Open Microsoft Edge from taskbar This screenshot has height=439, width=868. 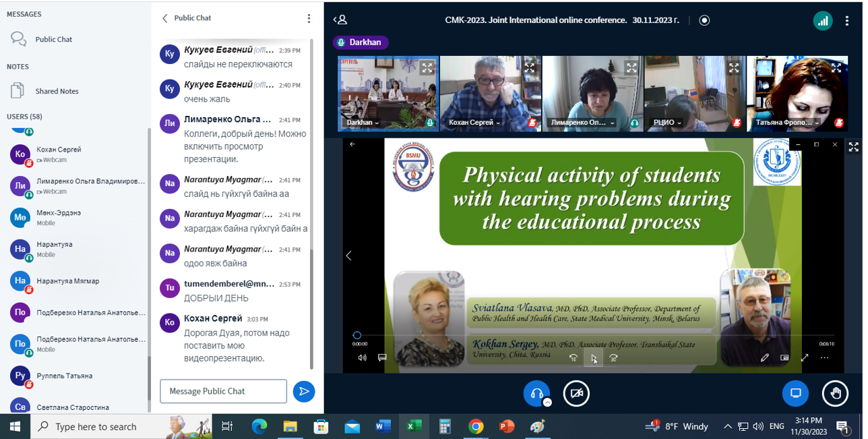pos(259,426)
